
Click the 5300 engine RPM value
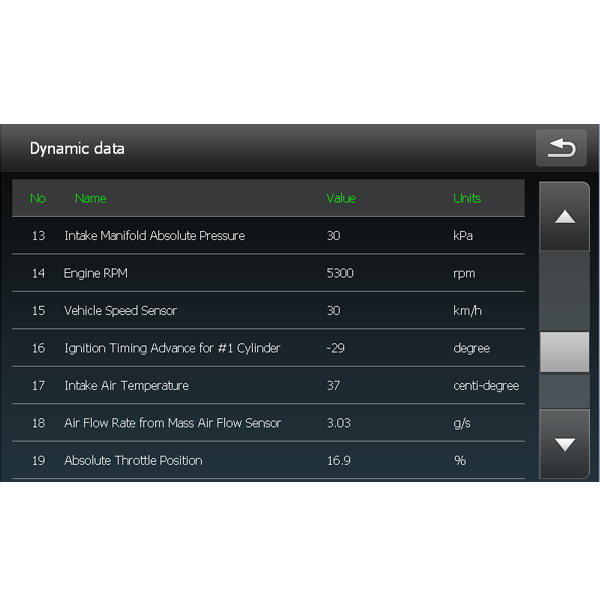(x=340, y=273)
